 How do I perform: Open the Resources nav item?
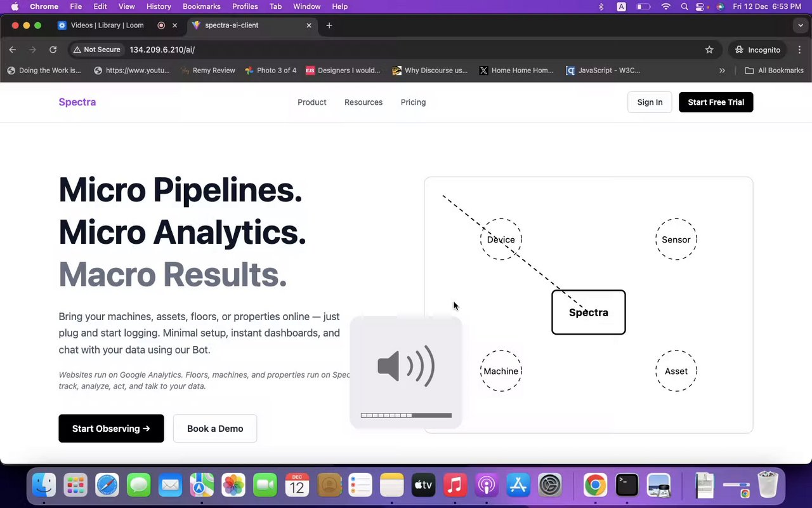click(363, 102)
